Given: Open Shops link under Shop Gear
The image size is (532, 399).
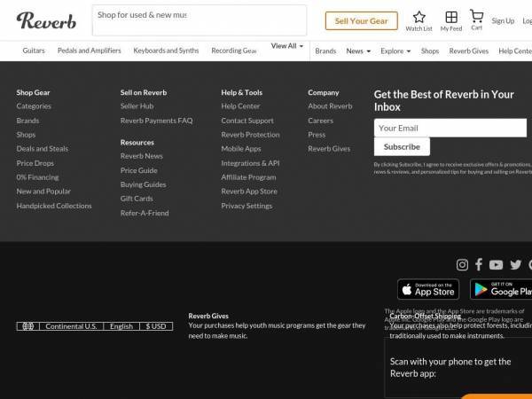Looking at the screenshot, I should point(26,135).
